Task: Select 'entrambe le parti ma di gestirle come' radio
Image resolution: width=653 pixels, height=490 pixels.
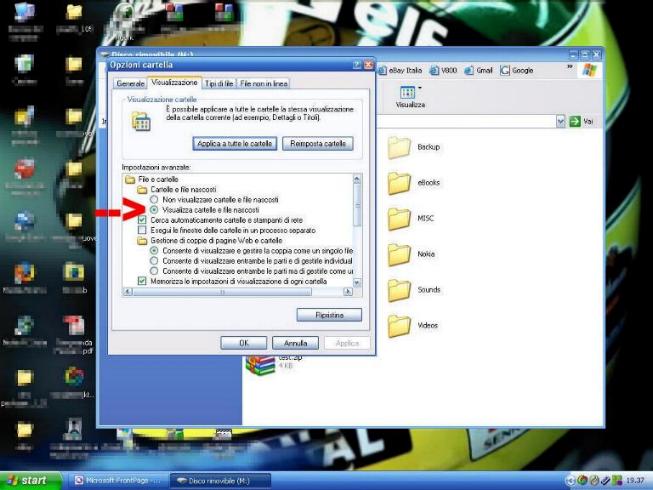Action: pyautogui.click(x=154, y=271)
